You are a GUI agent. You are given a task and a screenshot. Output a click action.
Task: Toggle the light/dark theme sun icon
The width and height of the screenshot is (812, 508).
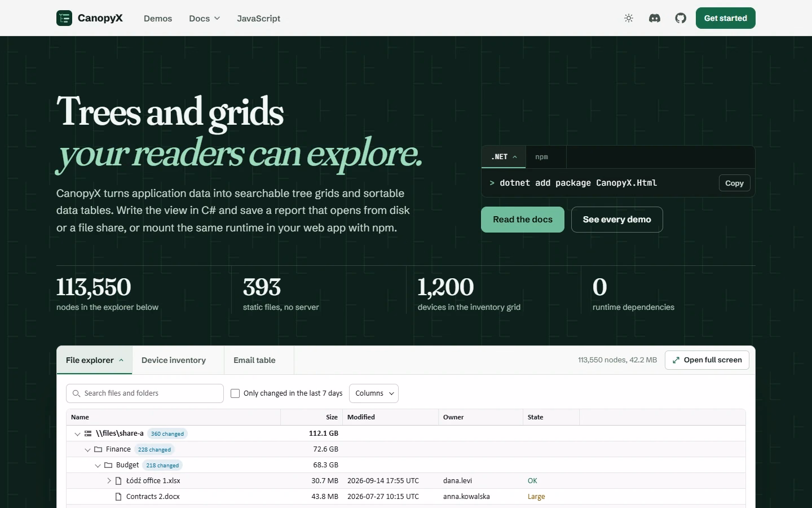click(x=629, y=18)
